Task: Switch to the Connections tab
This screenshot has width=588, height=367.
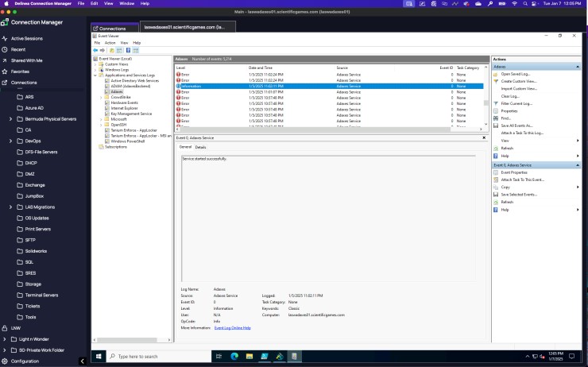Action: pos(114,28)
